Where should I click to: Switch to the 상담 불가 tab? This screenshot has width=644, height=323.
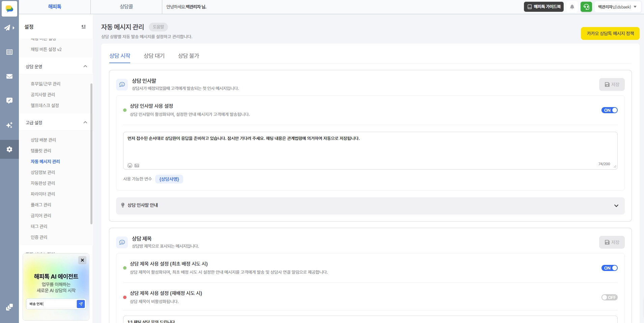[x=189, y=56]
